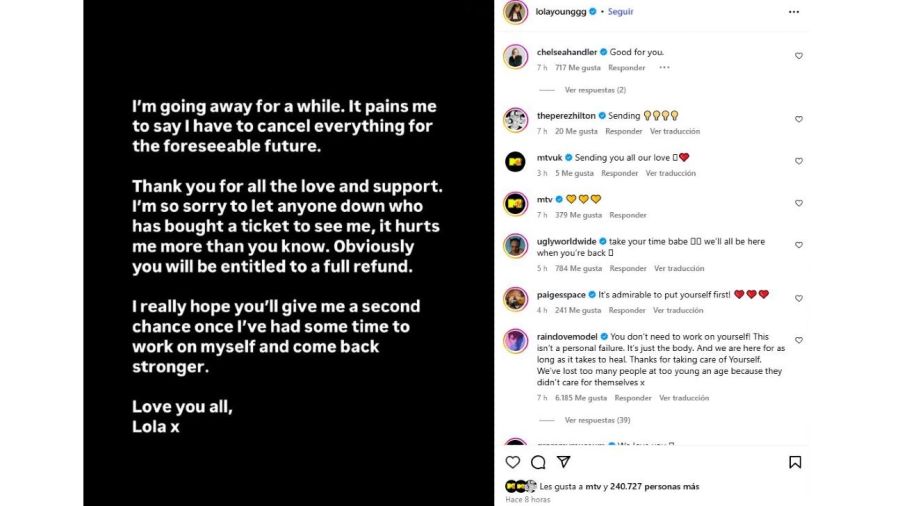This screenshot has height=506, width=900.
Task: Click lolayoungg's profile picture in the header
Action: pyautogui.click(x=515, y=12)
